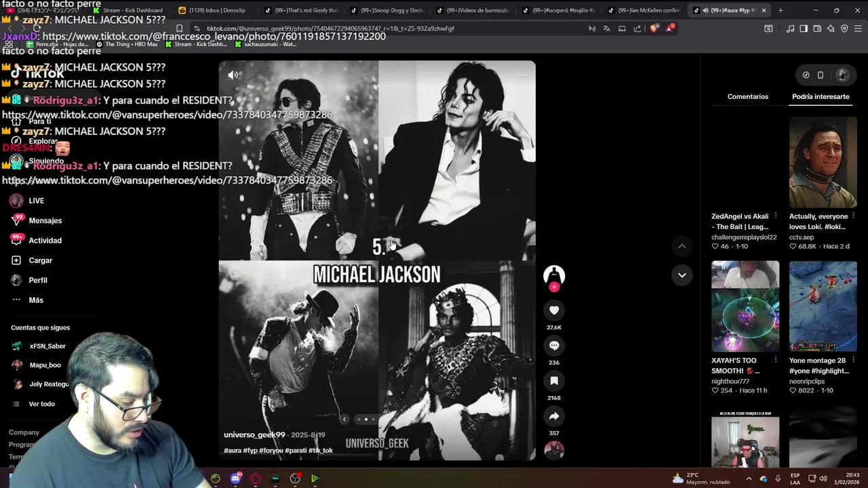
Task: Open Discord from the taskbar
Action: (x=236, y=478)
